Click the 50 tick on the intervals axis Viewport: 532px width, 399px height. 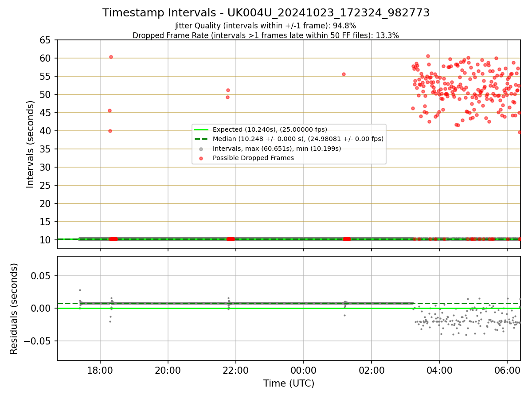(46, 94)
